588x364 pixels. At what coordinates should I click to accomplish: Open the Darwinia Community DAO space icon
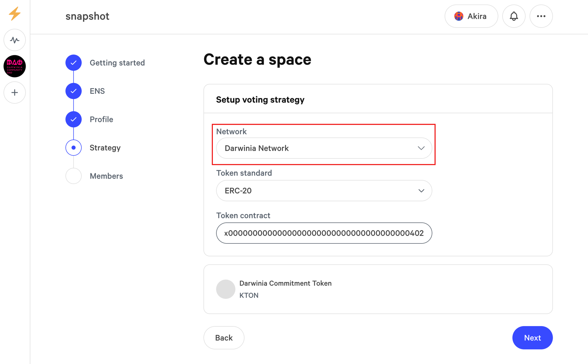point(15,66)
